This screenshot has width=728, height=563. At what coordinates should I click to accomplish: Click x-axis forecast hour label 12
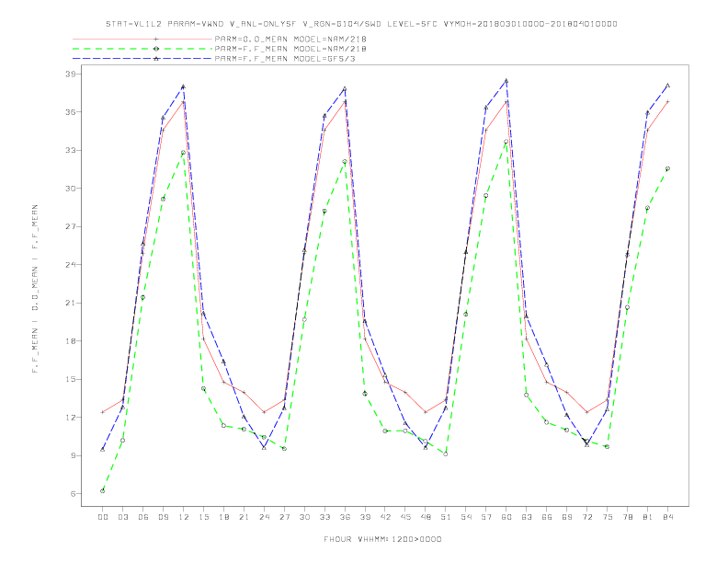(184, 517)
